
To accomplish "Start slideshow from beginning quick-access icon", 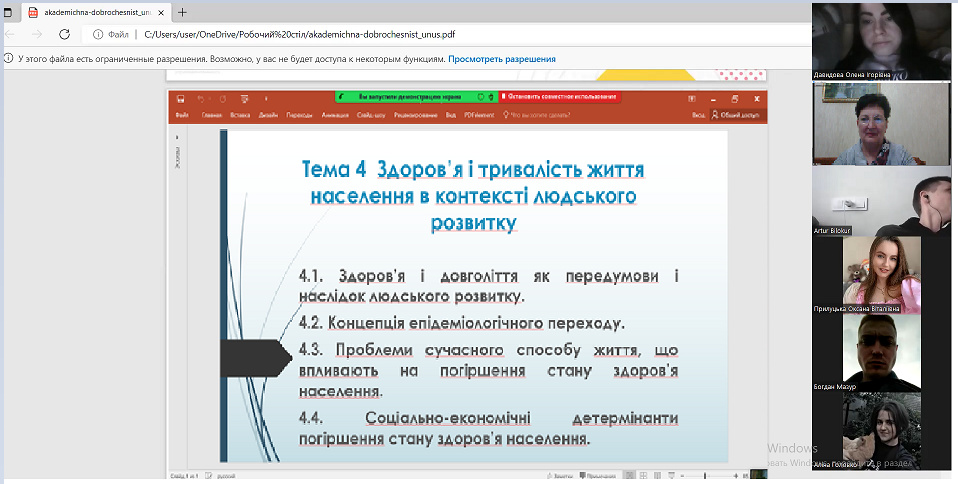I will pyautogui.click(x=244, y=98).
